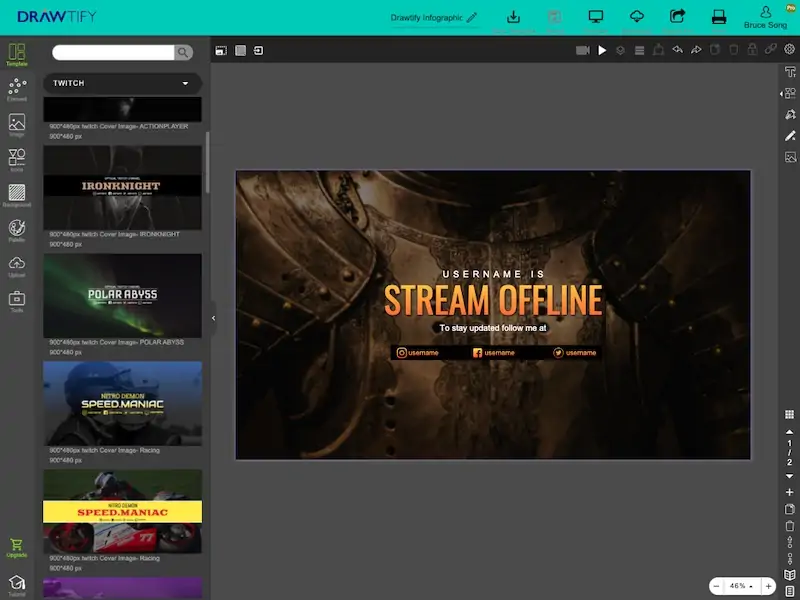Click inside the template search field
Screen dimensions: 800x600
113,52
